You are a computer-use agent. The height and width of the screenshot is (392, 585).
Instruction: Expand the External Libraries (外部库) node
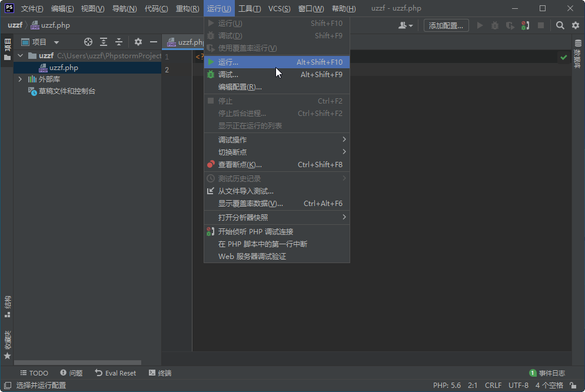pyautogui.click(x=20, y=79)
